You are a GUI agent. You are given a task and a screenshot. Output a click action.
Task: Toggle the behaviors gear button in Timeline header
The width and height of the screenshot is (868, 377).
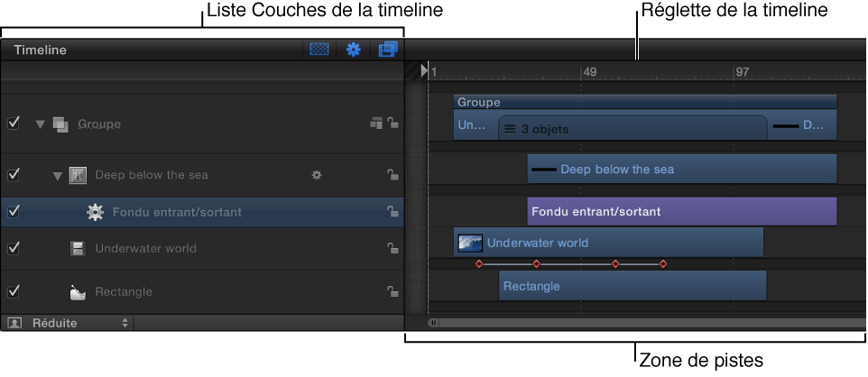(x=353, y=50)
